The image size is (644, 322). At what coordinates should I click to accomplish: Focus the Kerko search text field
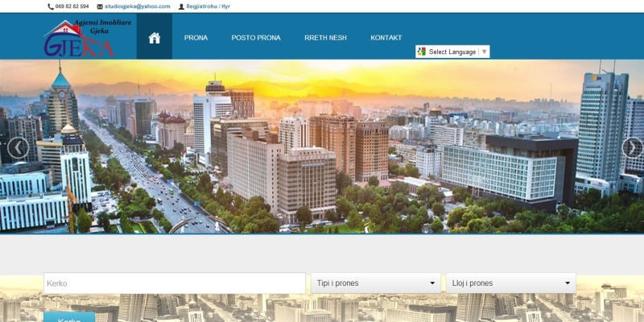[x=174, y=283]
